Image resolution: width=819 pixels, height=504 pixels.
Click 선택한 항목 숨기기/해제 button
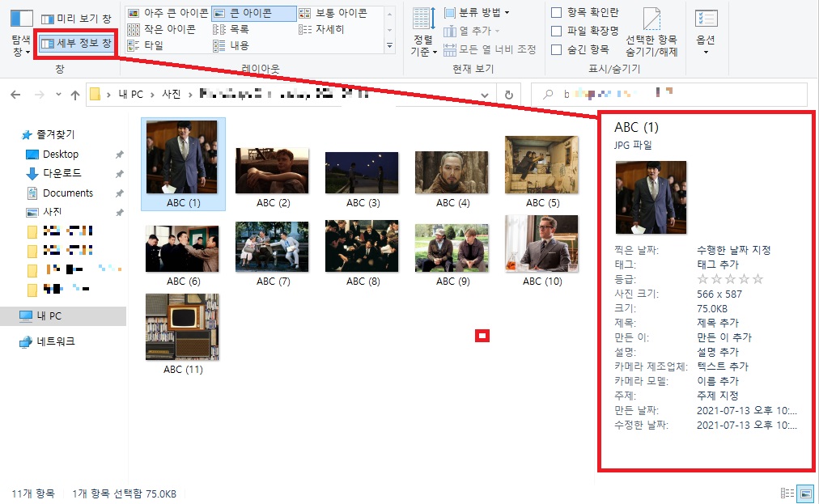tap(651, 32)
